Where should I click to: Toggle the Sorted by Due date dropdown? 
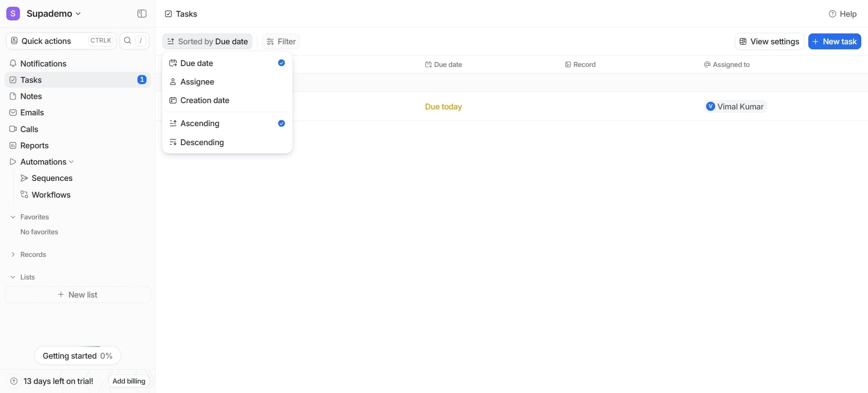[x=208, y=41]
